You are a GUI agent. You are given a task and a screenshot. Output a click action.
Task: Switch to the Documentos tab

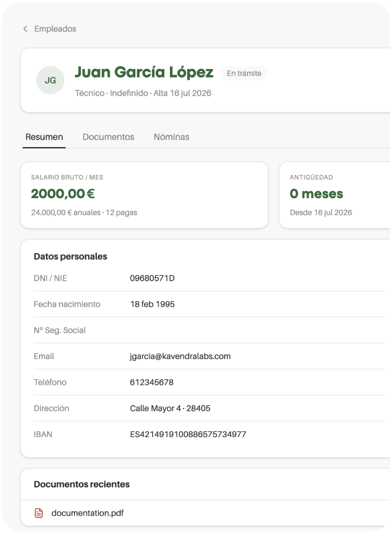pos(109,137)
